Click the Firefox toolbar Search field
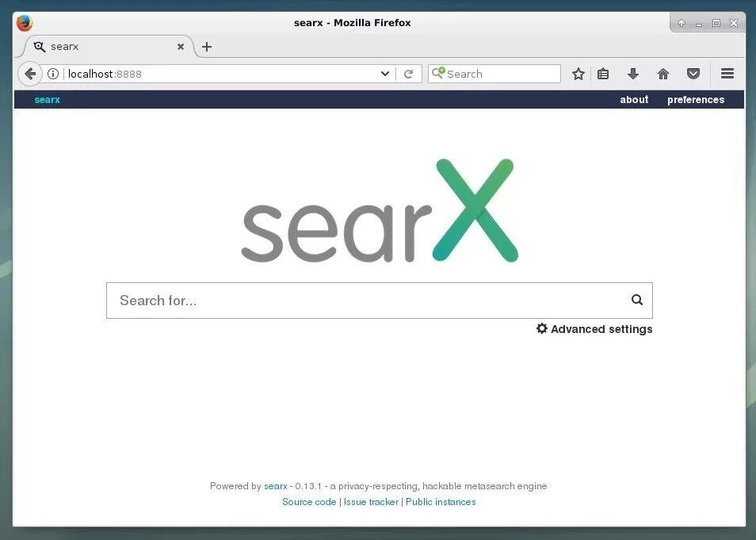 coord(494,74)
